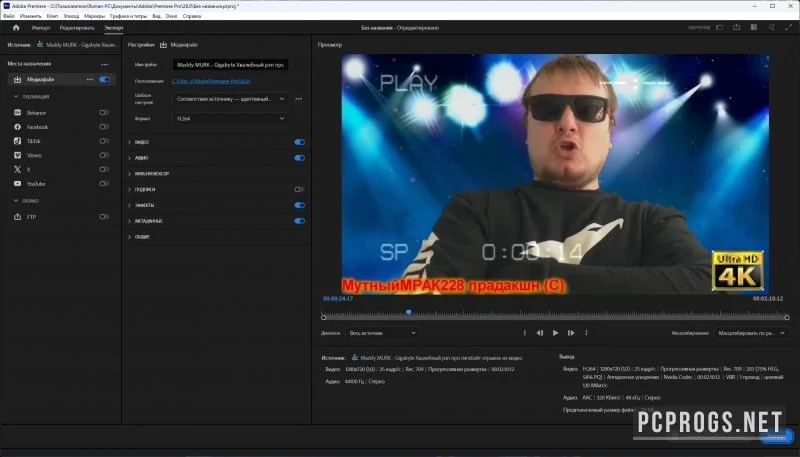Open the Справка menu
The height and width of the screenshot is (457, 800).
coord(192,16)
